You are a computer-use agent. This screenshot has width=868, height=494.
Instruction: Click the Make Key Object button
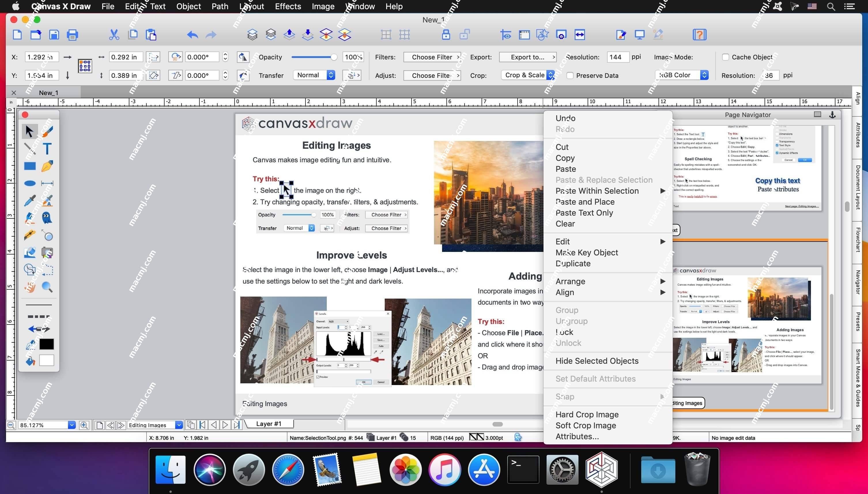pyautogui.click(x=587, y=252)
